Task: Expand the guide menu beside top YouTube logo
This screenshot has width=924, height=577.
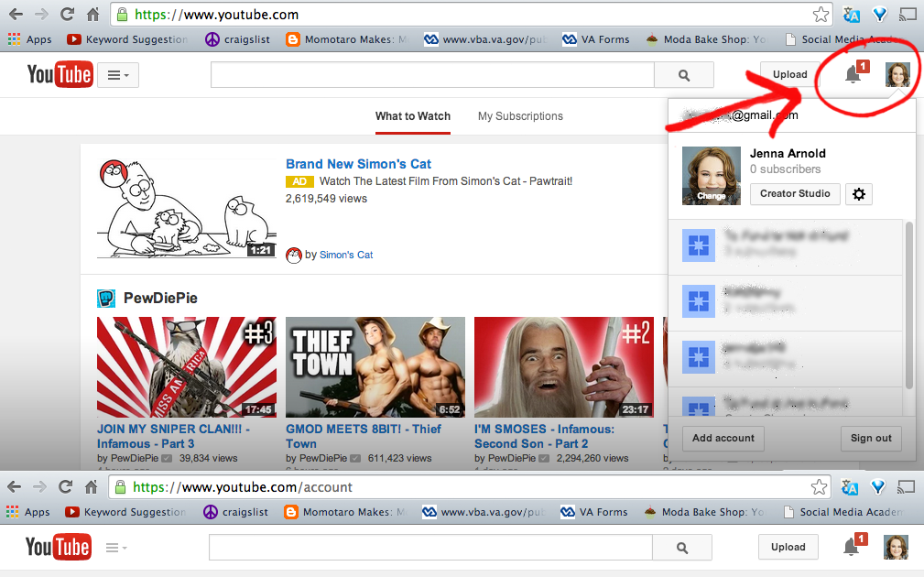Action: tap(118, 75)
